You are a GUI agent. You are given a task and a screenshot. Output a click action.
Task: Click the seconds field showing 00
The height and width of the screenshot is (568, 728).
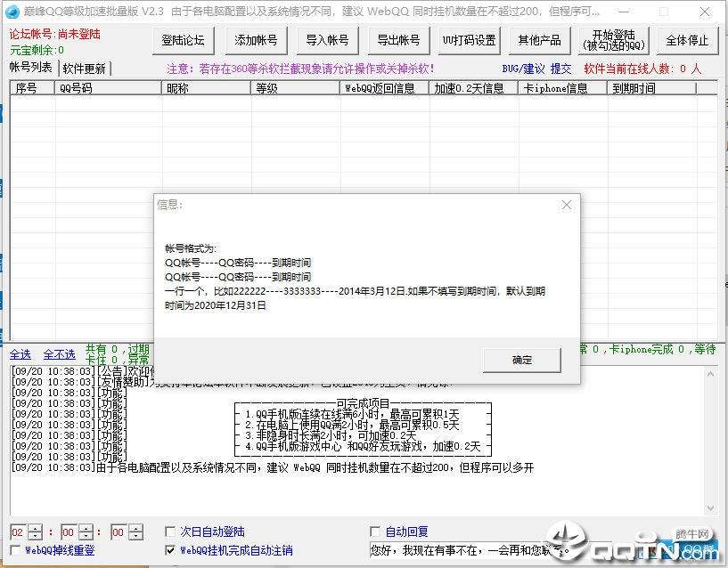click(119, 531)
